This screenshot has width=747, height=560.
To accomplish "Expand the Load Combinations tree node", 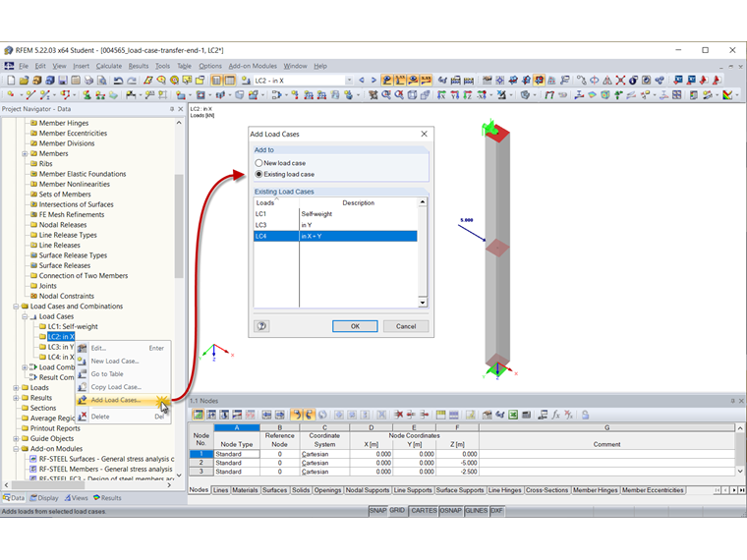I will coord(25,367).
